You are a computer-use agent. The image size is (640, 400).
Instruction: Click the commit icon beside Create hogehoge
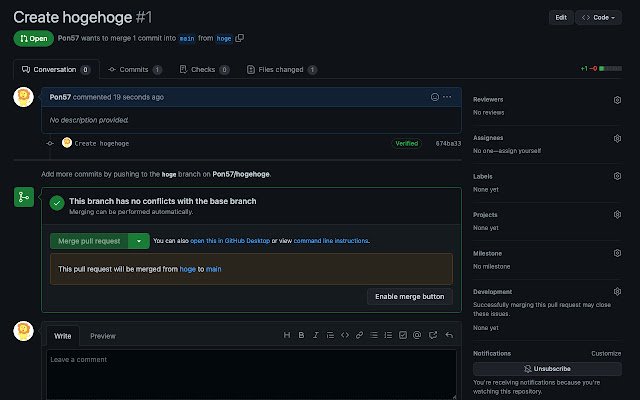pyautogui.click(x=50, y=143)
